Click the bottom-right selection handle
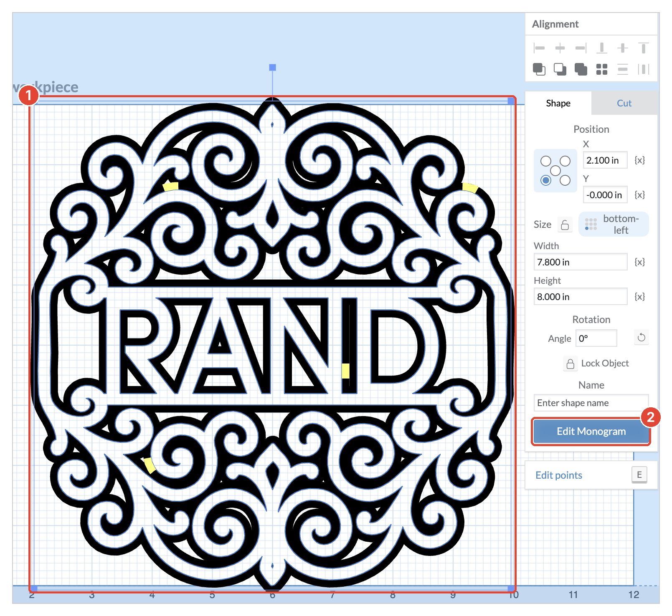The image size is (672, 616). pos(511,588)
